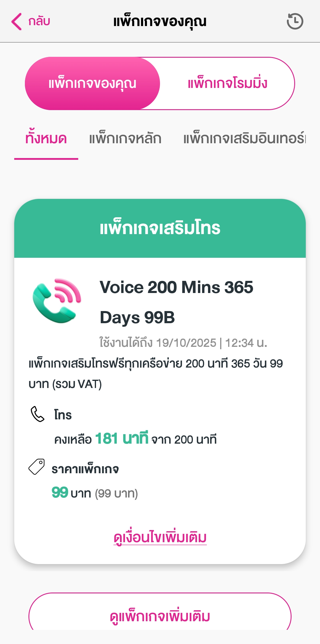This screenshot has height=644, width=320.
Task: Tap the แพ็กเกจของคุณ page title
Action: pos(160,21)
